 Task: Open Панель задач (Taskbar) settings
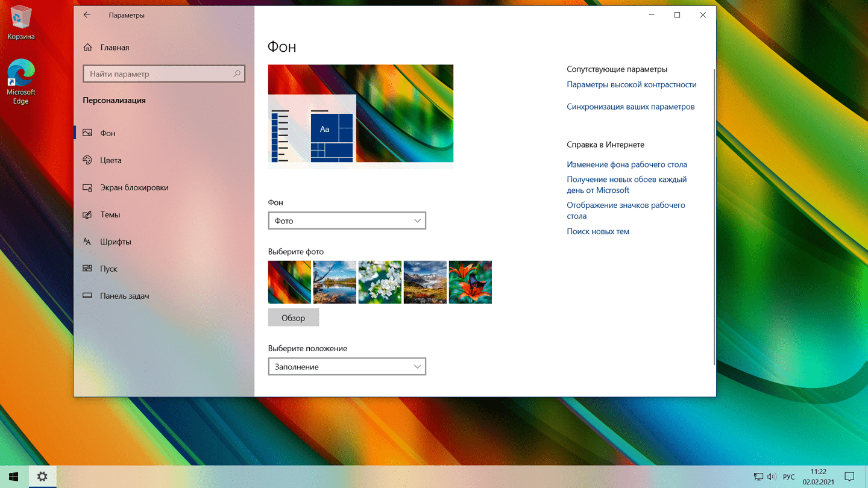coord(124,296)
